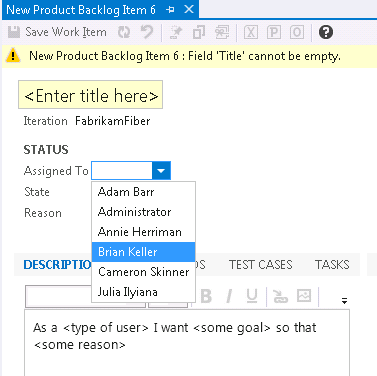Toggle underline formatting in description
This screenshot has height=376, width=377.
252,296
